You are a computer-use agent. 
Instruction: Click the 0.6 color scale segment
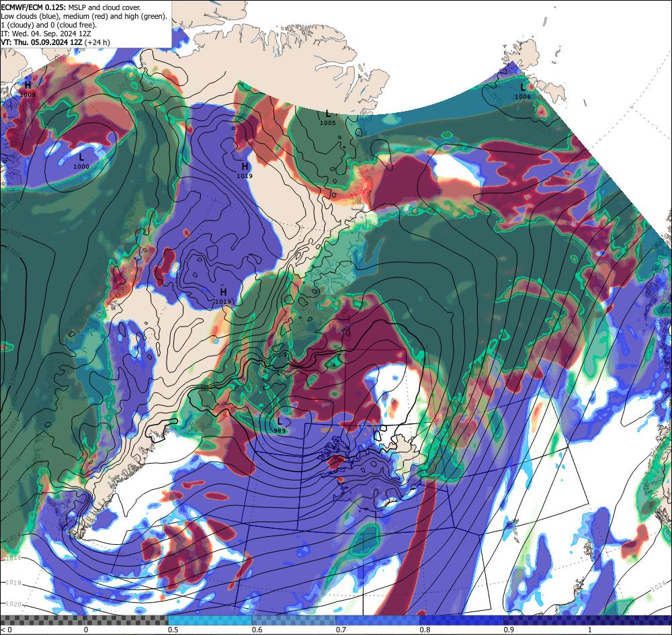[x=294, y=620]
